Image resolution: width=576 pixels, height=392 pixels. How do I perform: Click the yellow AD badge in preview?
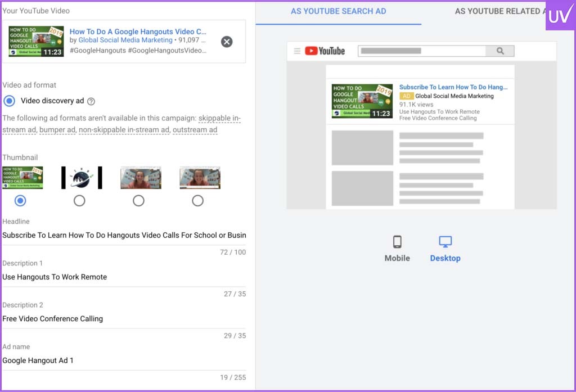[x=406, y=96]
